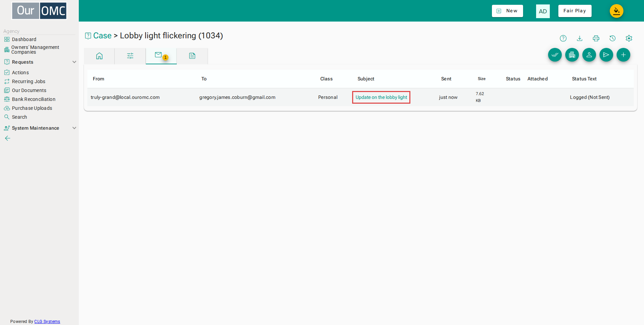Viewport: 644px width, 325px height.
Task: Open Recurring Jobs in the sidebar
Action: 28,81
